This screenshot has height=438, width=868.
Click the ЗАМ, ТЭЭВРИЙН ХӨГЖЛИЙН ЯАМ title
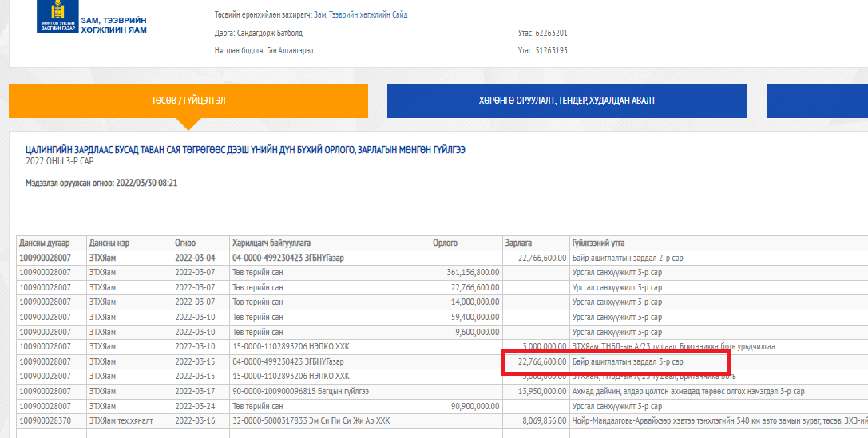point(113,25)
